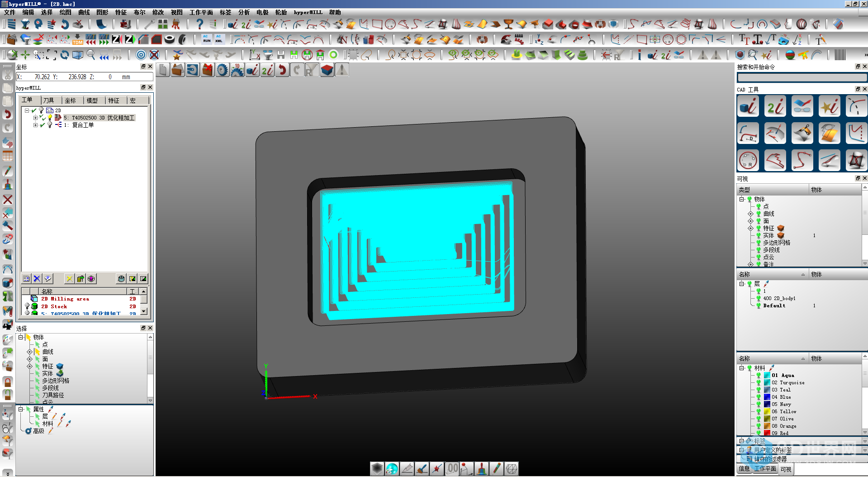Collapse the 层 tree node

pyautogui.click(x=742, y=284)
